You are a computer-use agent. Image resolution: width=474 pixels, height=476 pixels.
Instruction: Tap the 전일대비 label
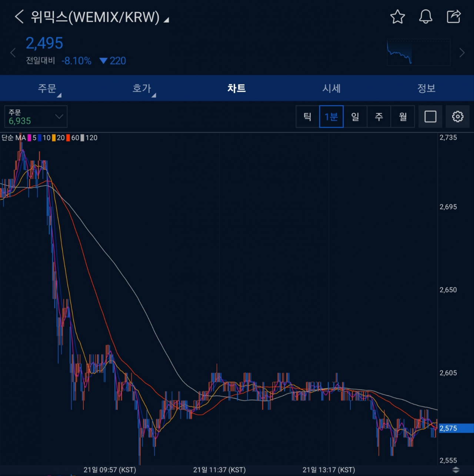point(40,61)
